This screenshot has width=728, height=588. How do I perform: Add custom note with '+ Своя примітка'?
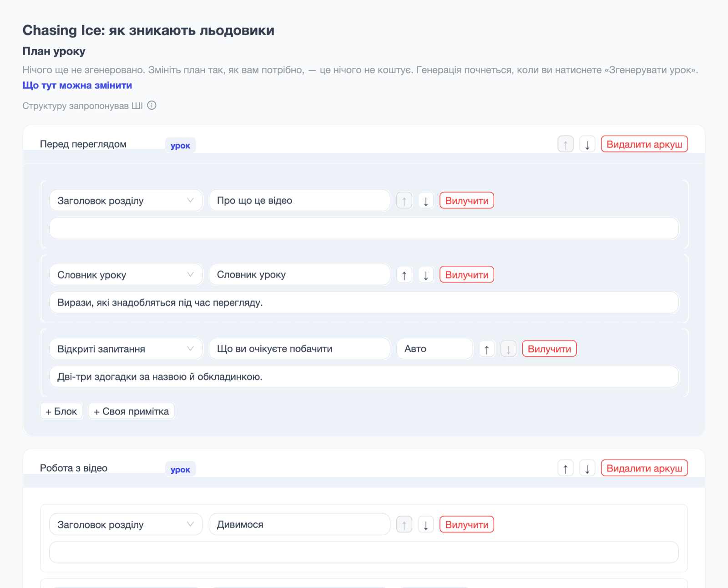click(x=131, y=411)
